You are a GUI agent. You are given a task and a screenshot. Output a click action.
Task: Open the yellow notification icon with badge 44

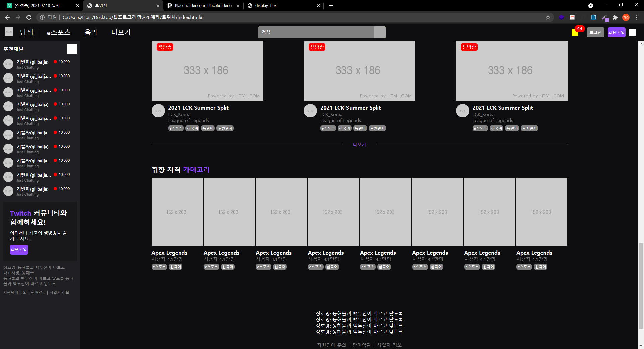coord(575,32)
